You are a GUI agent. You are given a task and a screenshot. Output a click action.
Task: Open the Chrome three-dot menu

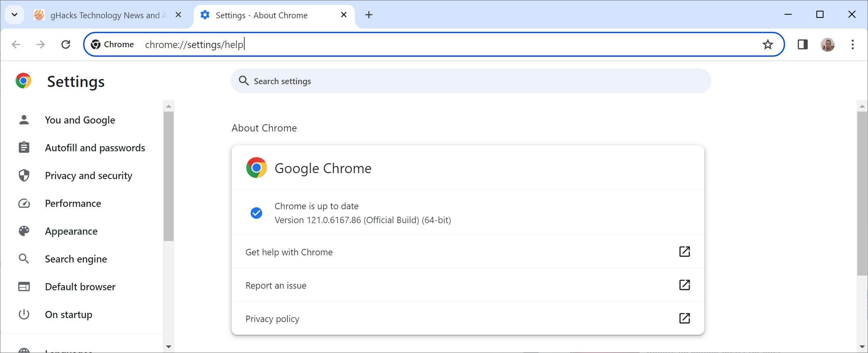point(853,44)
